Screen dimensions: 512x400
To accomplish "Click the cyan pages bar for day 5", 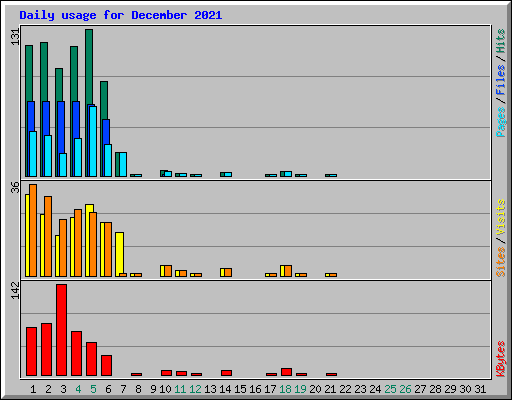I will coord(93,141).
